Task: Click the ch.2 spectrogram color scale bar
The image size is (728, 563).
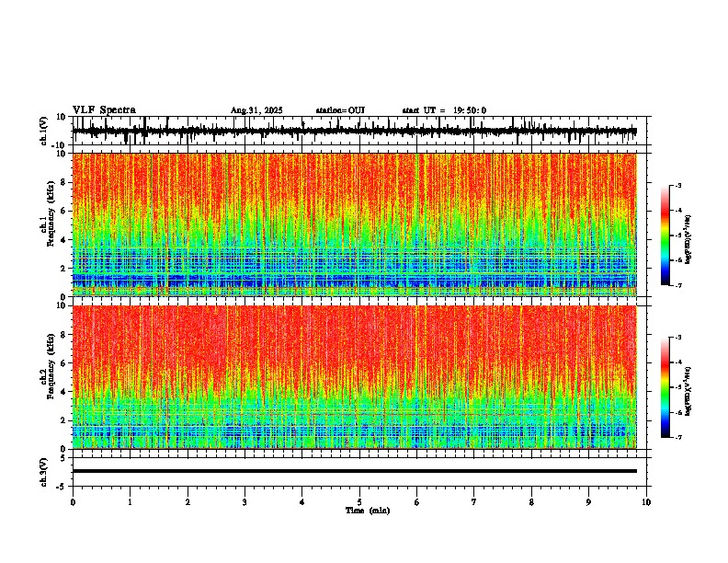Action: pyautogui.click(x=665, y=387)
